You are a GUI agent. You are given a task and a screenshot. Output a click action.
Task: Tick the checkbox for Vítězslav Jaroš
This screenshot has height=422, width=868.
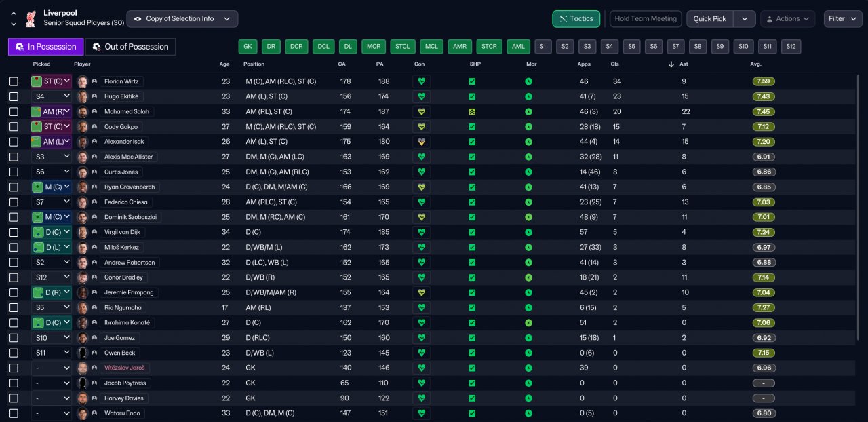coord(14,368)
